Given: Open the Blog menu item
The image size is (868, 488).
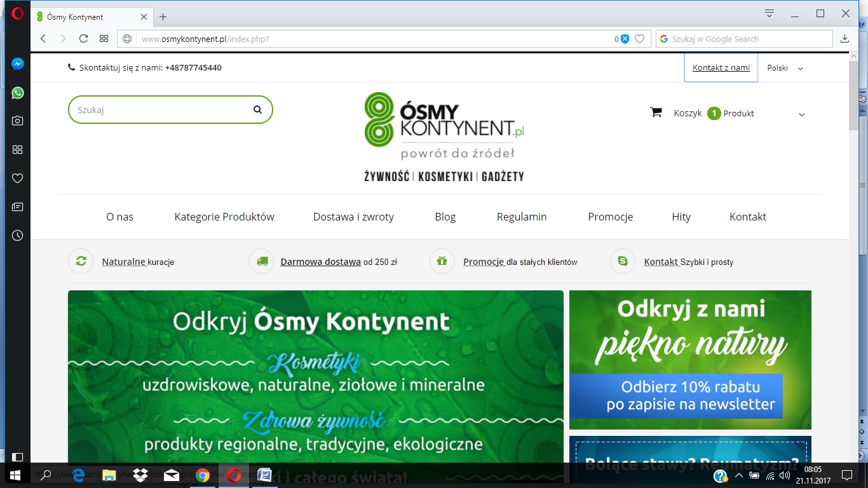Looking at the screenshot, I should pos(445,217).
